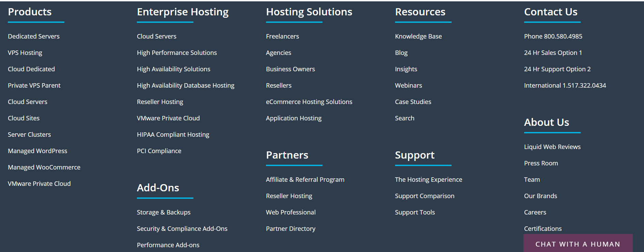Screen dimensions: 644x252
Task: Open VMware Private Cloud under Enterprise Hosting
Action: tap(168, 118)
